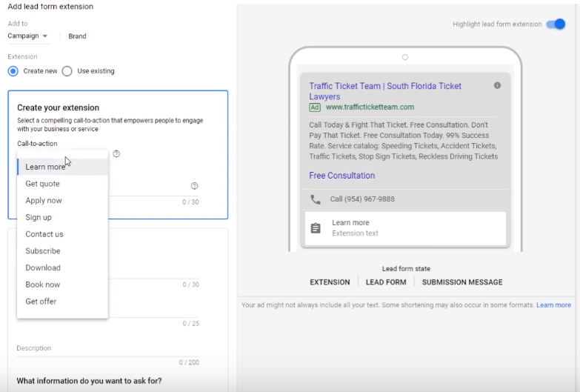580x392 pixels.
Task: Choose Learn more from call-to-action list
Action: 62,167
